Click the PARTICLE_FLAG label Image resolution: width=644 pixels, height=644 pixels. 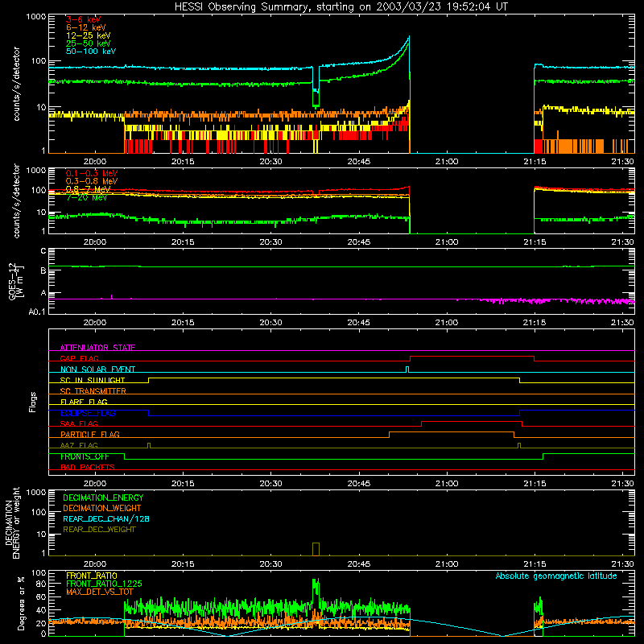tap(90, 434)
